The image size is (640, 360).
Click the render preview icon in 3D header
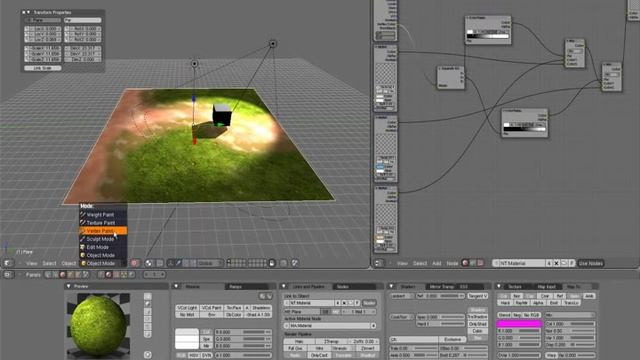(295, 263)
